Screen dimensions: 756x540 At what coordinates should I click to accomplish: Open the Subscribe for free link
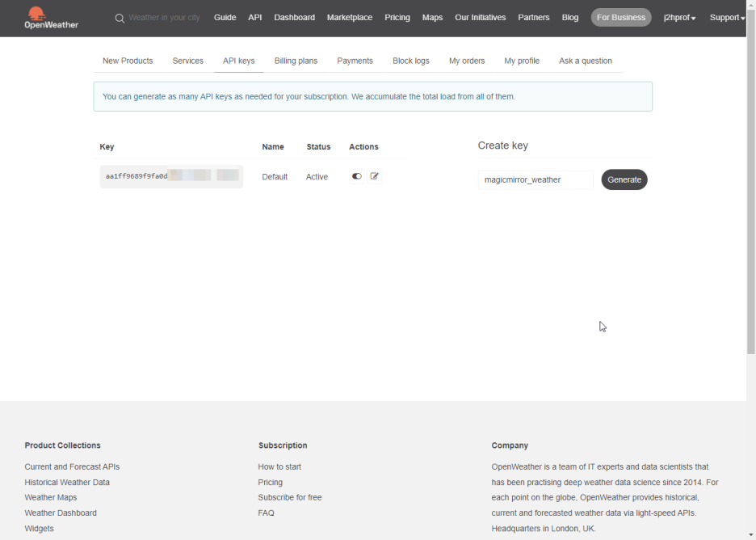pos(290,497)
